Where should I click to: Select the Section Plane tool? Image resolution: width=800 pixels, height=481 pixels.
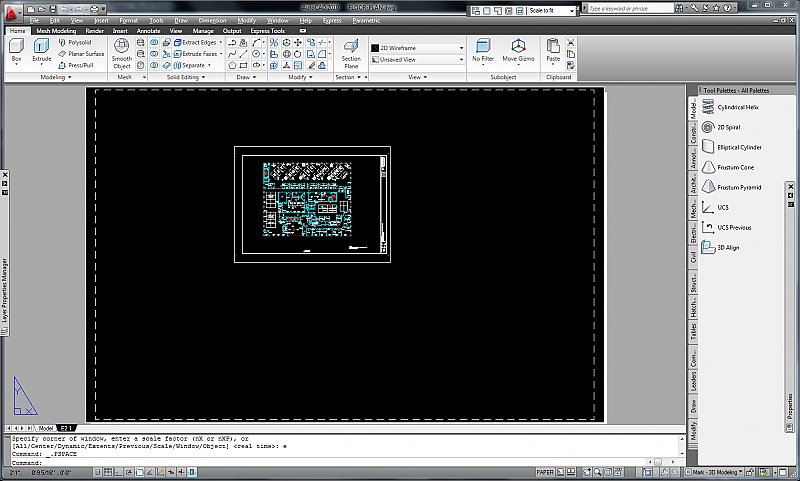click(x=351, y=54)
